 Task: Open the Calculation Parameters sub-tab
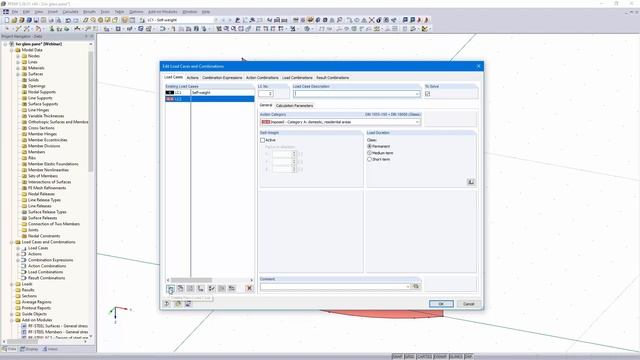pyautogui.click(x=294, y=106)
